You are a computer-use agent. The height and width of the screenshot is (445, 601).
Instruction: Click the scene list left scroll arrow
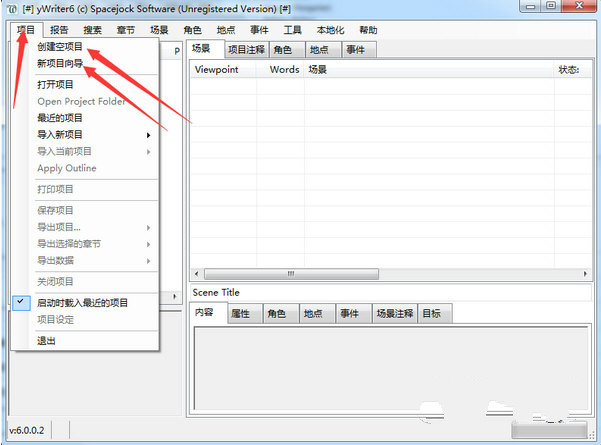pos(197,274)
